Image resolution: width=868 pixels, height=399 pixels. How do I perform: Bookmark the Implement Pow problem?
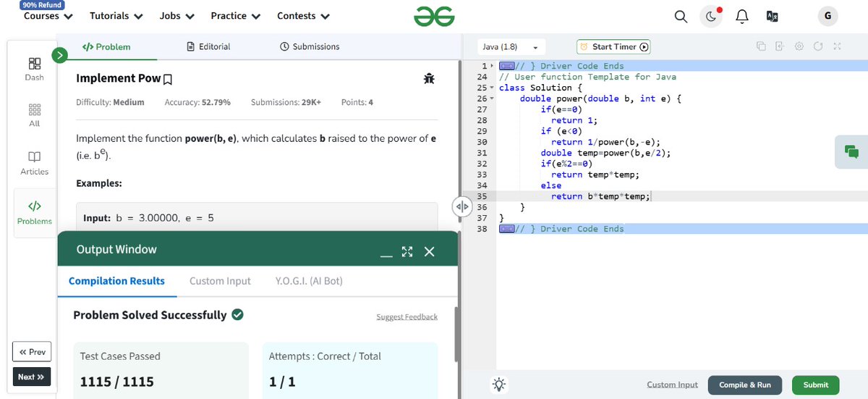168,79
